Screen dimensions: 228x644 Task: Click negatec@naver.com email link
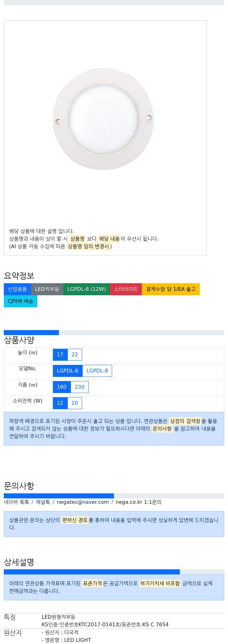(x=83, y=502)
